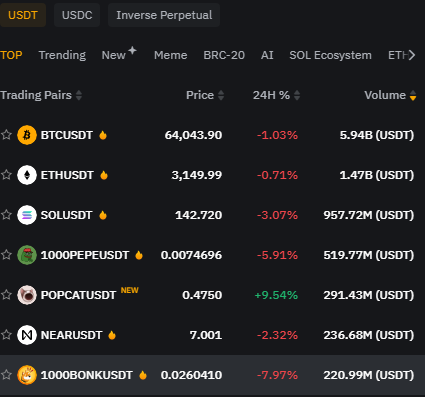Click the 5.94B (USDT) volume value
This screenshot has height=397, width=425.
[x=377, y=135]
